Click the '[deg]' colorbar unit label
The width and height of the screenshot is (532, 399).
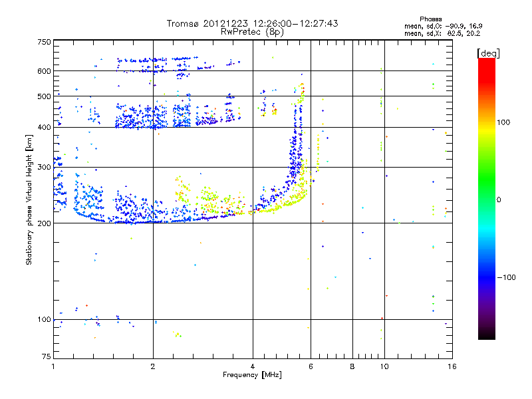[488, 53]
